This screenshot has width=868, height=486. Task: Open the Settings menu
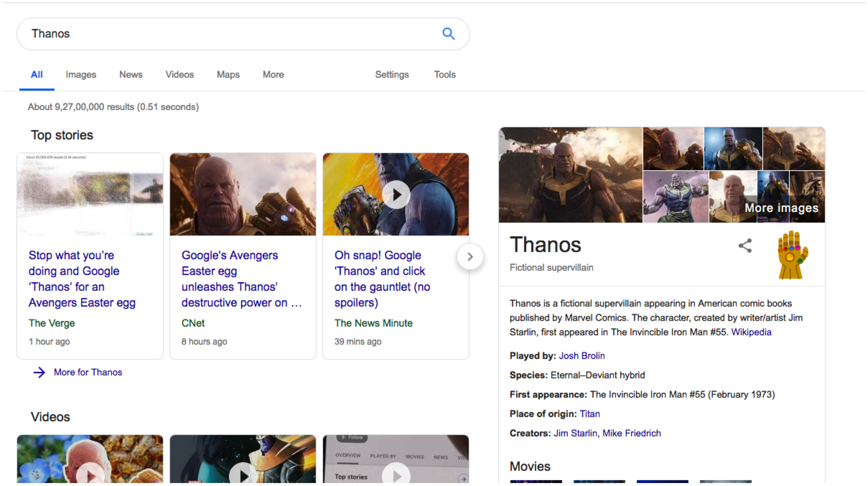(392, 75)
